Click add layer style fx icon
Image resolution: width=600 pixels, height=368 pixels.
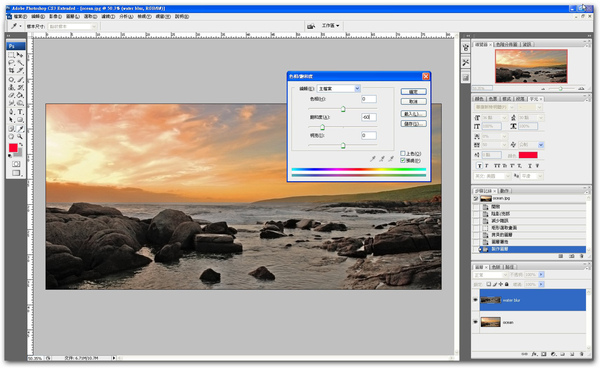coord(535,354)
